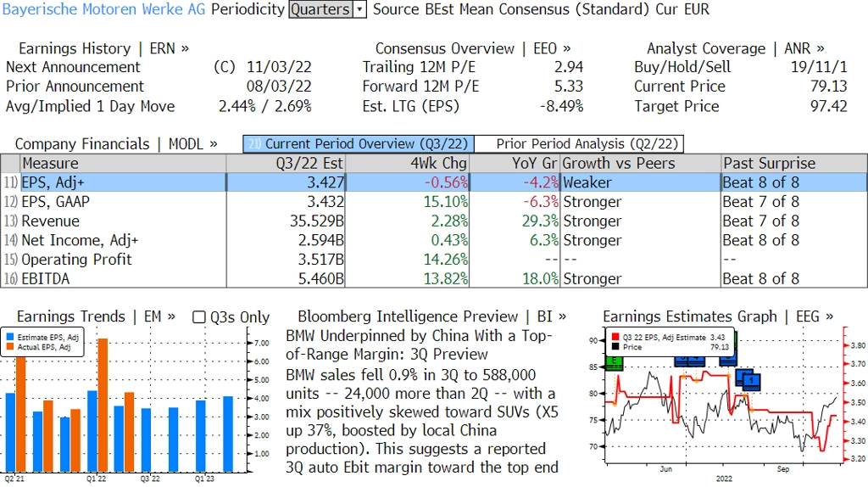Click EPS GAAP 4Wk change 15.10%
The height and width of the screenshot is (487, 868).
[x=446, y=202]
